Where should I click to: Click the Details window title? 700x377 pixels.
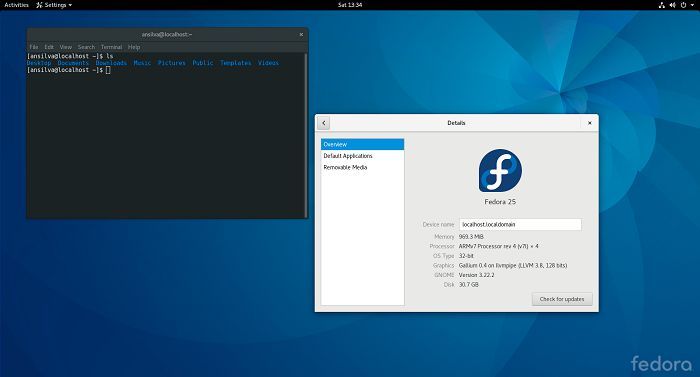click(456, 123)
